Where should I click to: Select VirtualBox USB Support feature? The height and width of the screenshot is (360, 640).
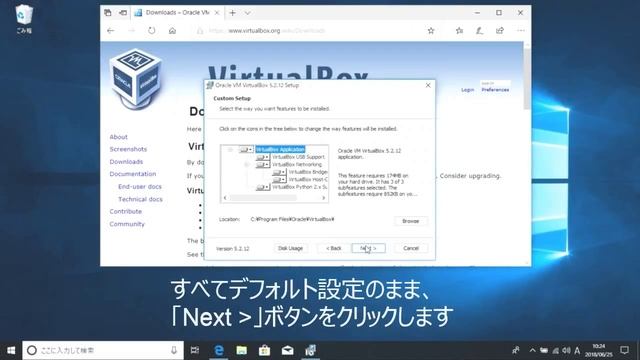(x=298, y=157)
